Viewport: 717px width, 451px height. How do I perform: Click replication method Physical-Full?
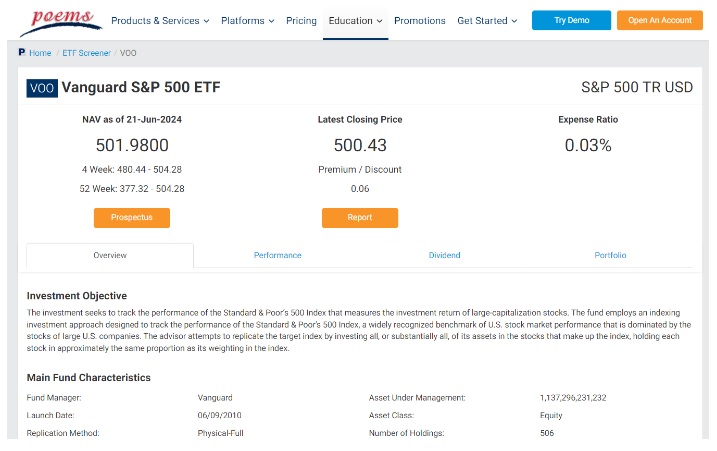[x=220, y=433]
